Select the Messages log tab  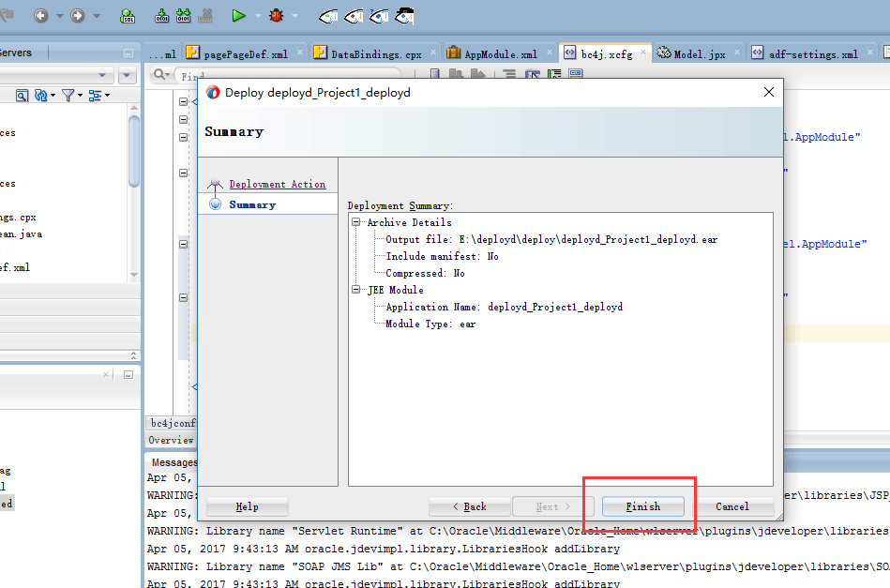click(174, 462)
